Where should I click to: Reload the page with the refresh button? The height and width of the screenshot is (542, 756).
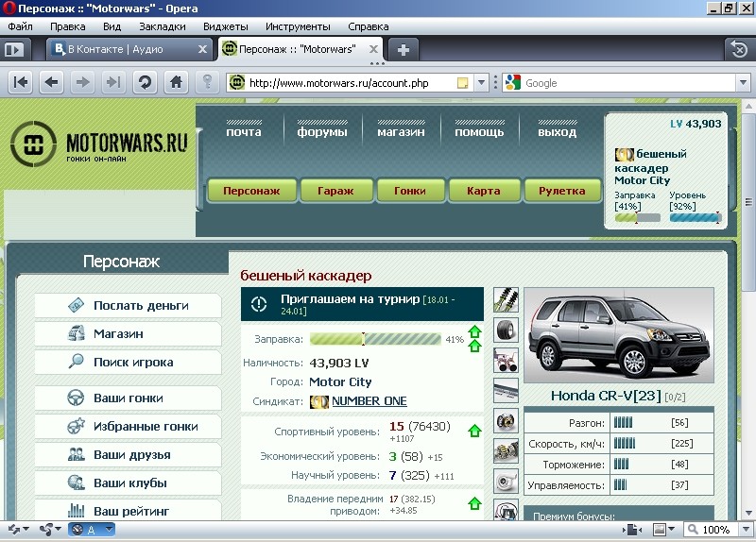coord(145,82)
